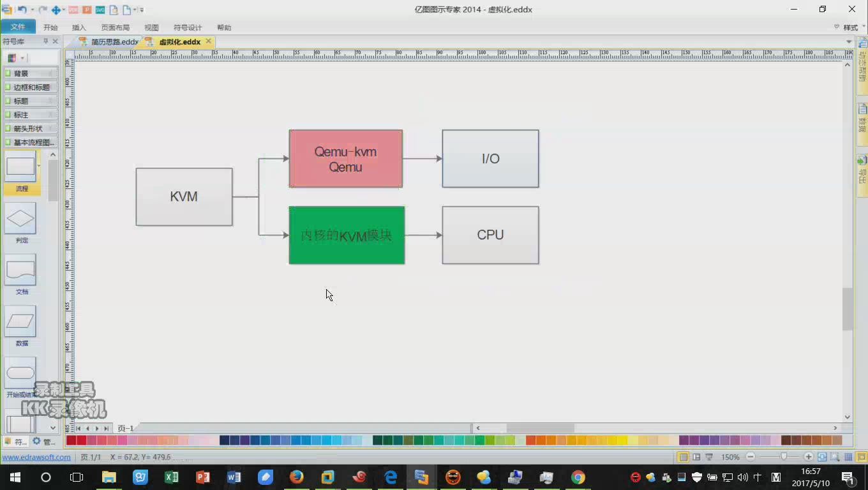Expand the 标题 library category

click(x=31, y=101)
